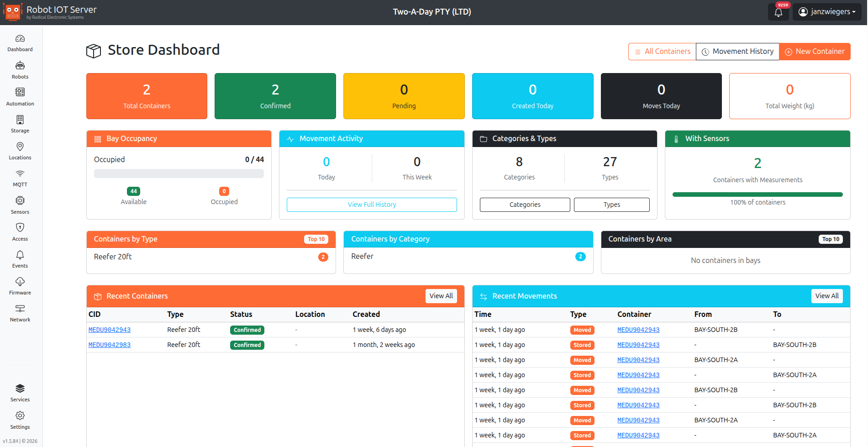Click the Top 10 badge in Containers by Area
This screenshot has height=447, width=868.
831,239
